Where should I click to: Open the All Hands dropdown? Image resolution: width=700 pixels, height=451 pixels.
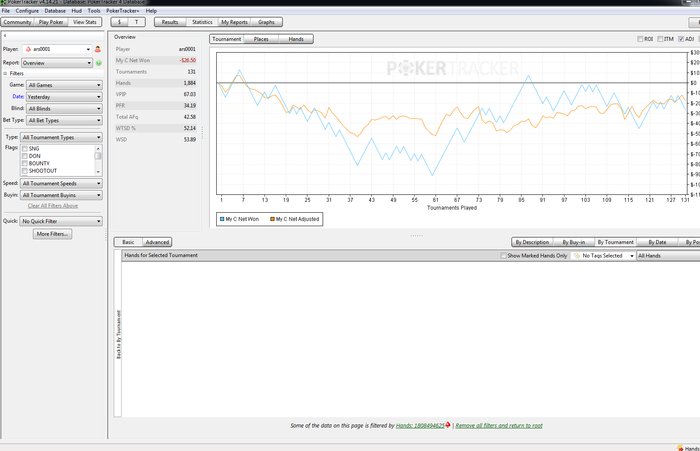(x=668, y=256)
